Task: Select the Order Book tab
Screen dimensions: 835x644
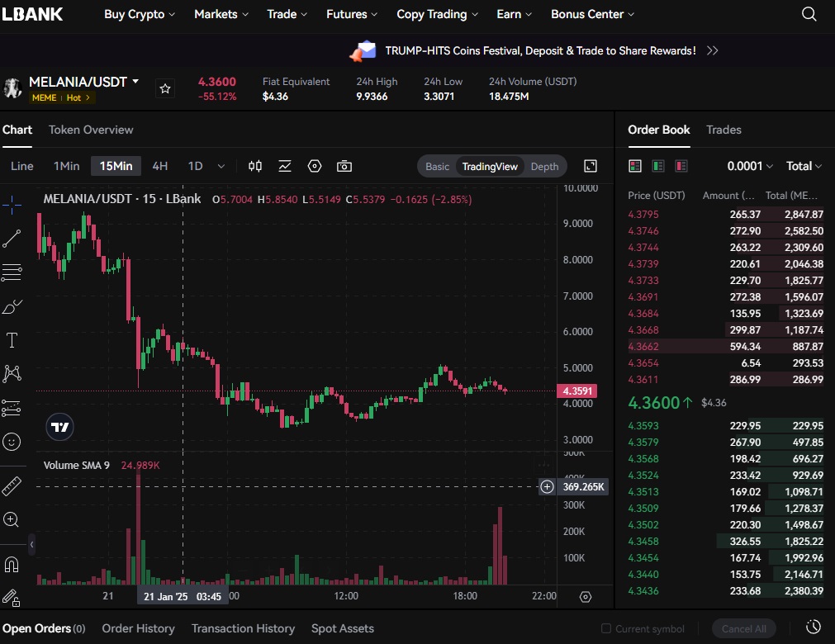Action: 659,130
